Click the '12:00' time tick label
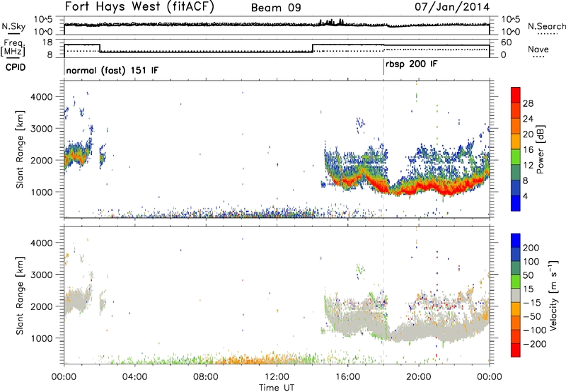This screenshot has height=392, width=566. (x=277, y=377)
